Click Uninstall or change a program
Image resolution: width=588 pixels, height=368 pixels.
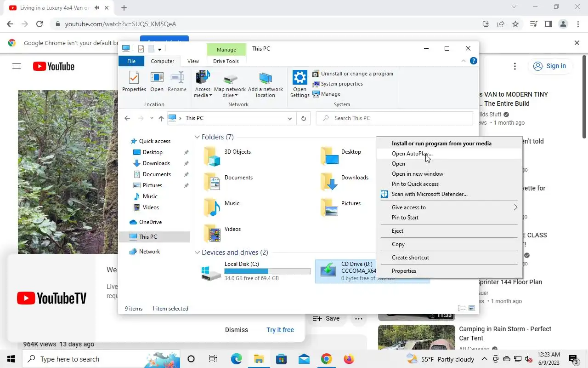coord(353,74)
